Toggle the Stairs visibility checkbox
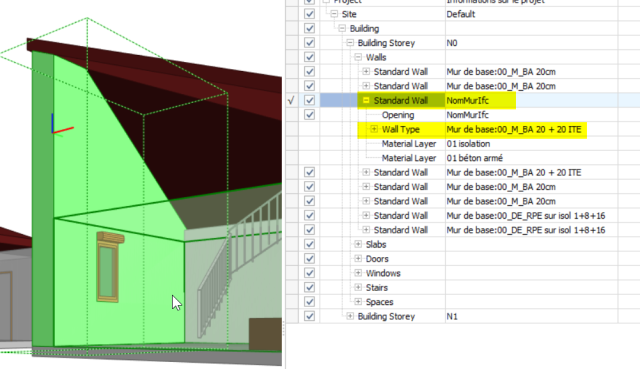The height and width of the screenshot is (369, 640). 309,287
